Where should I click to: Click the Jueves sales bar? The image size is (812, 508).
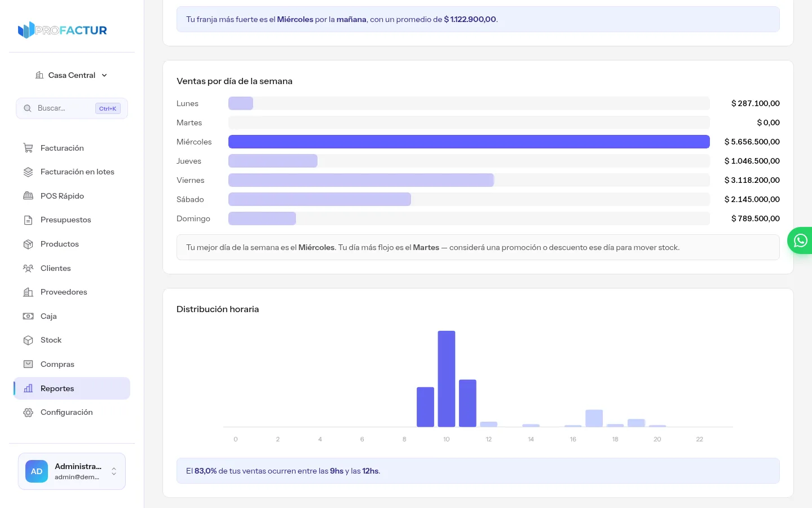tap(273, 161)
